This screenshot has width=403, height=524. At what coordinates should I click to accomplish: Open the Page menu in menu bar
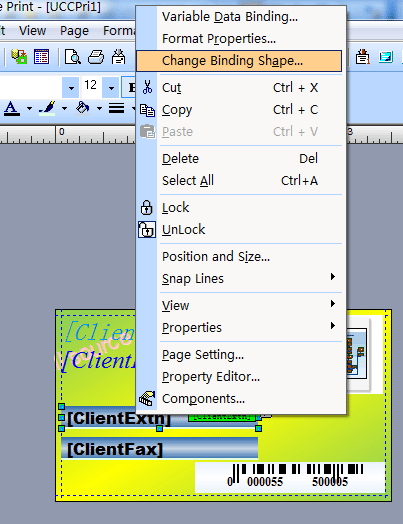[74, 31]
